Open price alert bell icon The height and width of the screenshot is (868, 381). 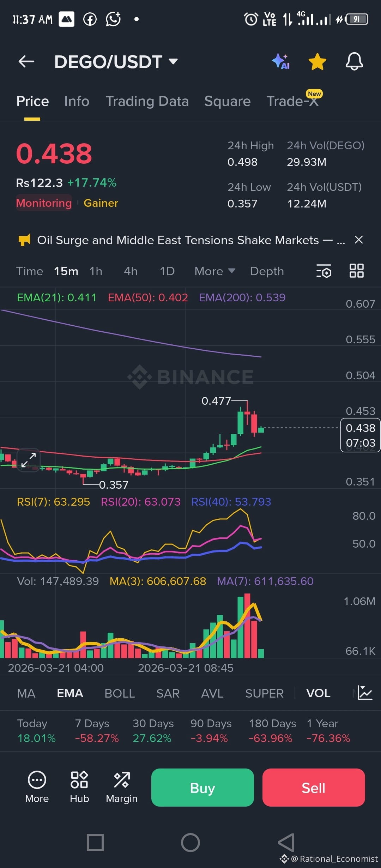click(x=354, y=61)
